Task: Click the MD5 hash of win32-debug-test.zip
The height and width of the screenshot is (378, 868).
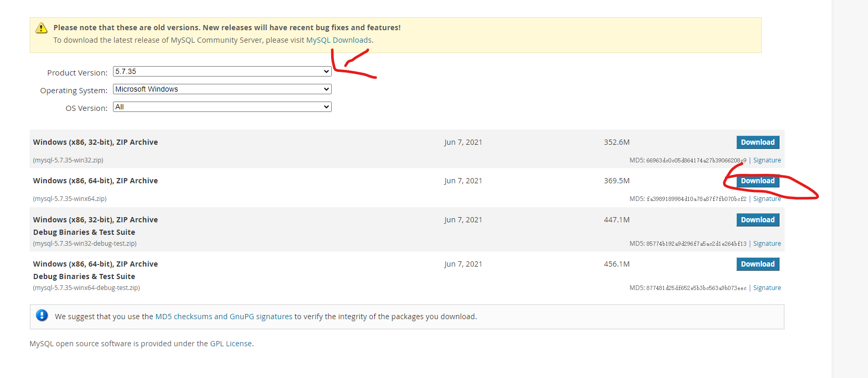Action: [696, 244]
